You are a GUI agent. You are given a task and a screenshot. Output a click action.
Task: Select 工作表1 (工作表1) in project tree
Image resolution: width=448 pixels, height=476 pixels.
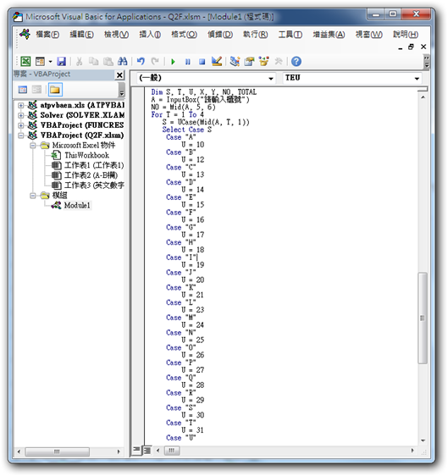click(x=94, y=165)
